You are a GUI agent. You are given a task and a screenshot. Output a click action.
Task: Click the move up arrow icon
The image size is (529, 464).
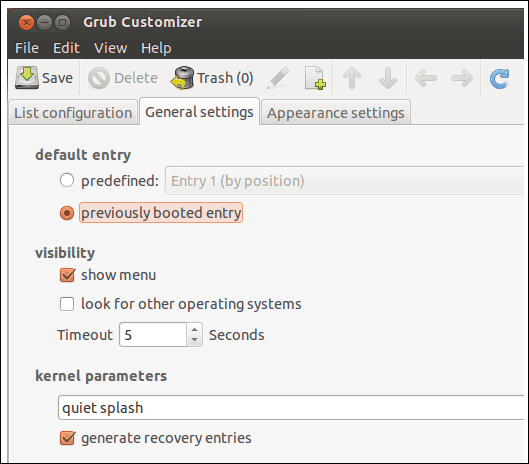pyautogui.click(x=352, y=78)
